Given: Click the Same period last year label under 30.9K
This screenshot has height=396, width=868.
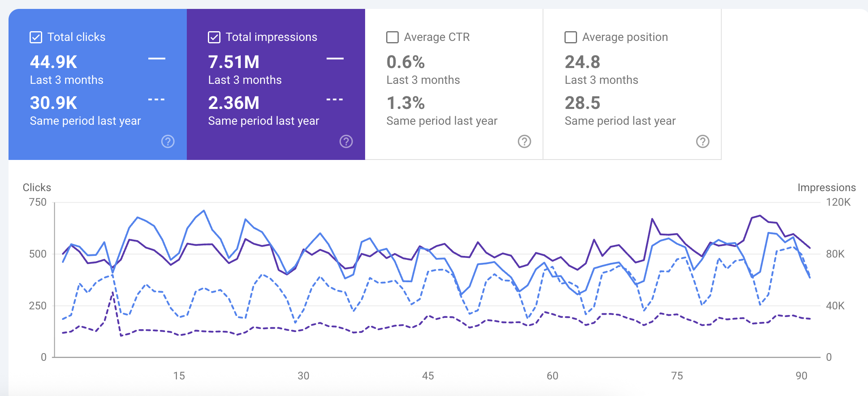Looking at the screenshot, I should [85, 120].
